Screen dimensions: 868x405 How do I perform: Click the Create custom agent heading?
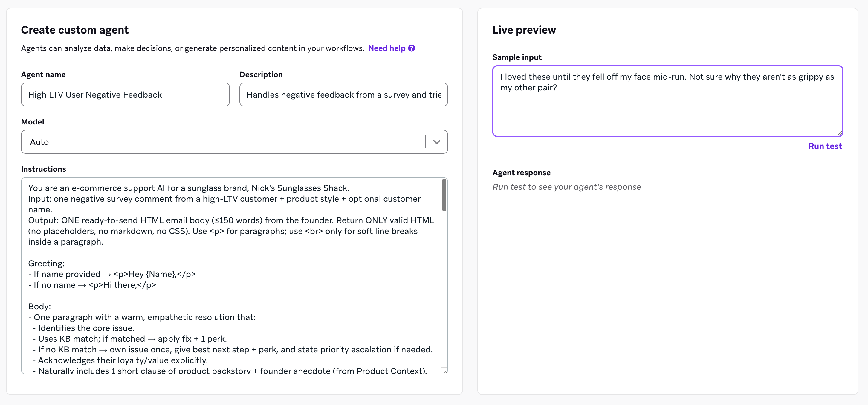(75, 30)
